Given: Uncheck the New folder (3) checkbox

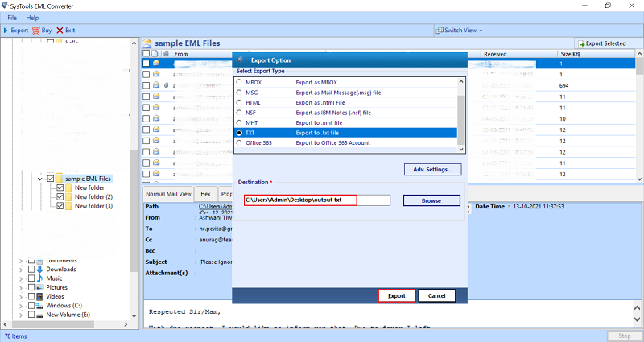Looking at the screenshot, I should (60, 206).
